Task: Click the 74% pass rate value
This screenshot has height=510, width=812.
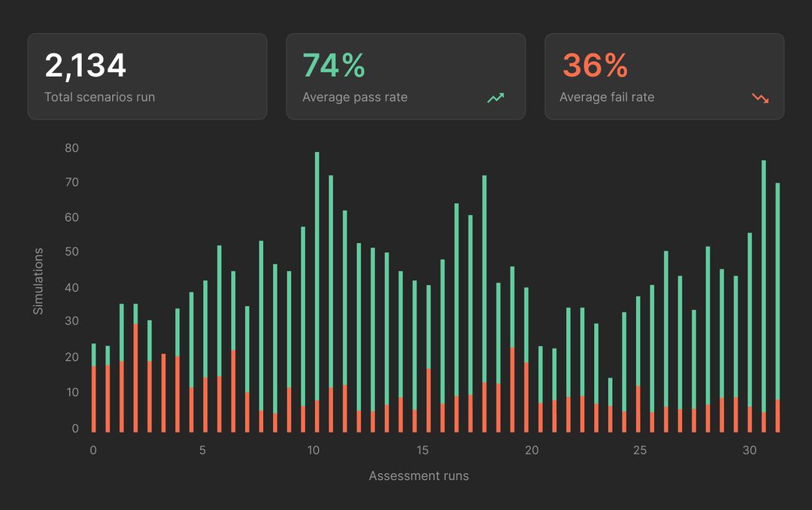Action: 334,66
